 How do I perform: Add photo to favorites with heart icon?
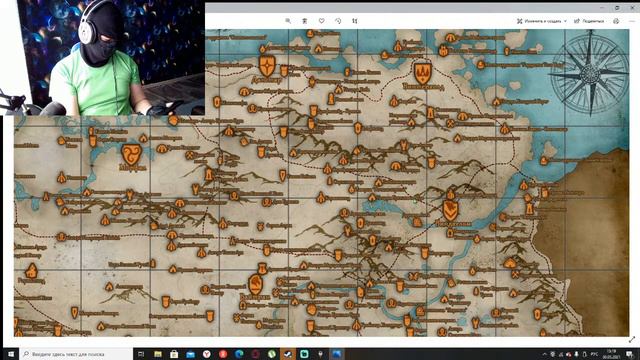[x=322, y=21]
